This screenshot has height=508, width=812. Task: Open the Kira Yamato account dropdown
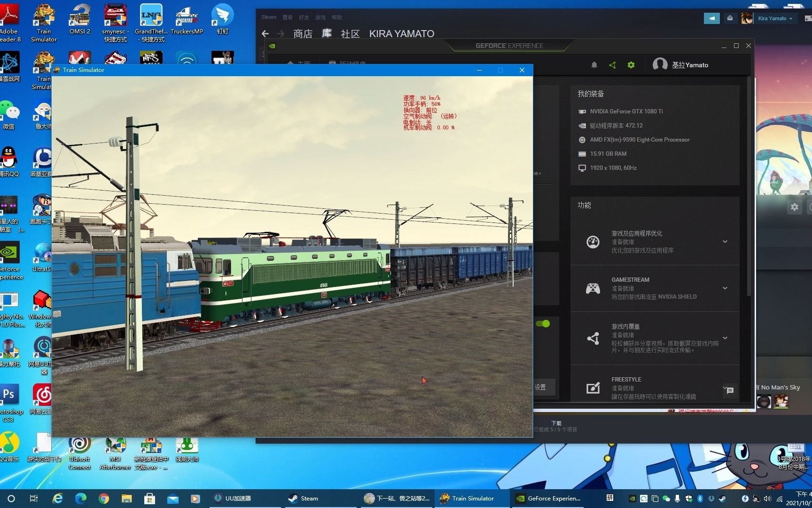(x=774, y=18)
